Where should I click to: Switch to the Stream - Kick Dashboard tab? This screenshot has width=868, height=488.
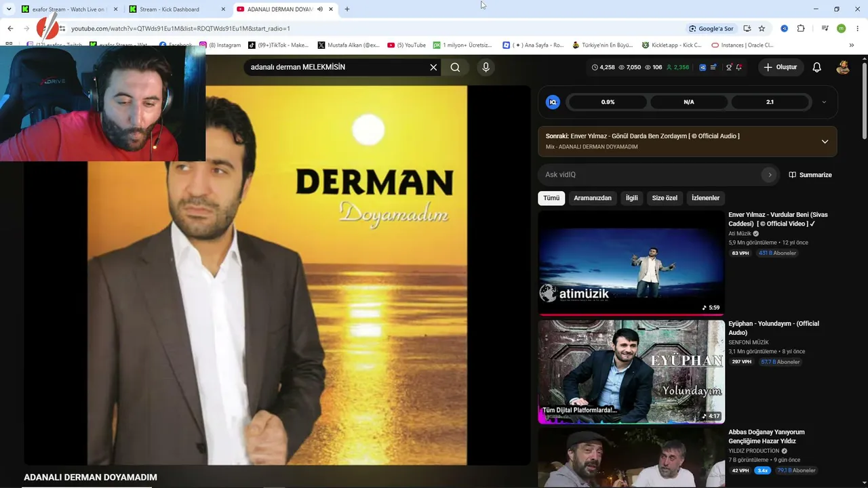tap(178, 9)
